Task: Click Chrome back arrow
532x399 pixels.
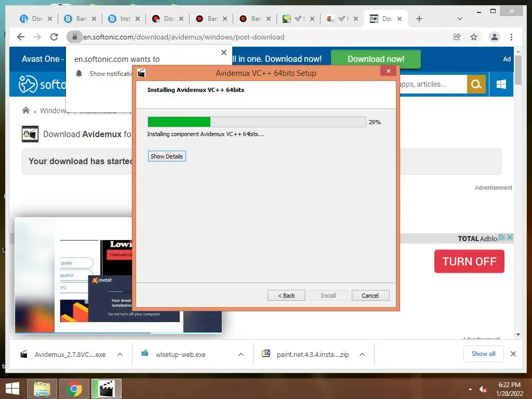Action: (x=21, y=37)
